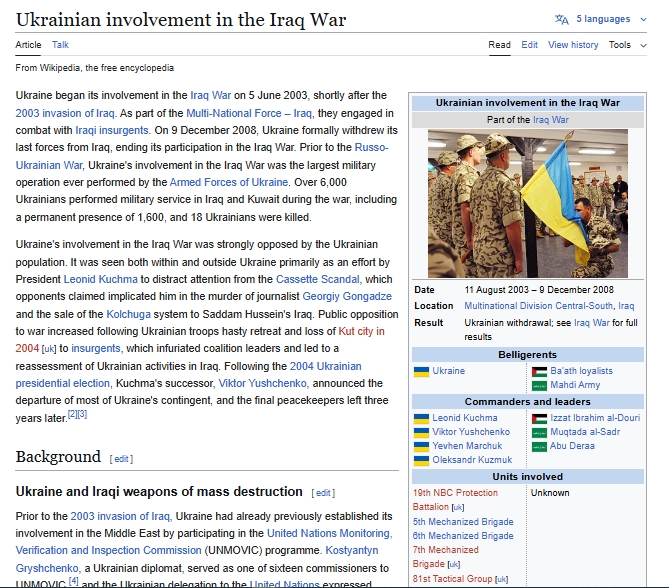This screenshot has height=588, width=669.
Task: Click the Ukraine link under Belligerents
Action: point(448,371)
